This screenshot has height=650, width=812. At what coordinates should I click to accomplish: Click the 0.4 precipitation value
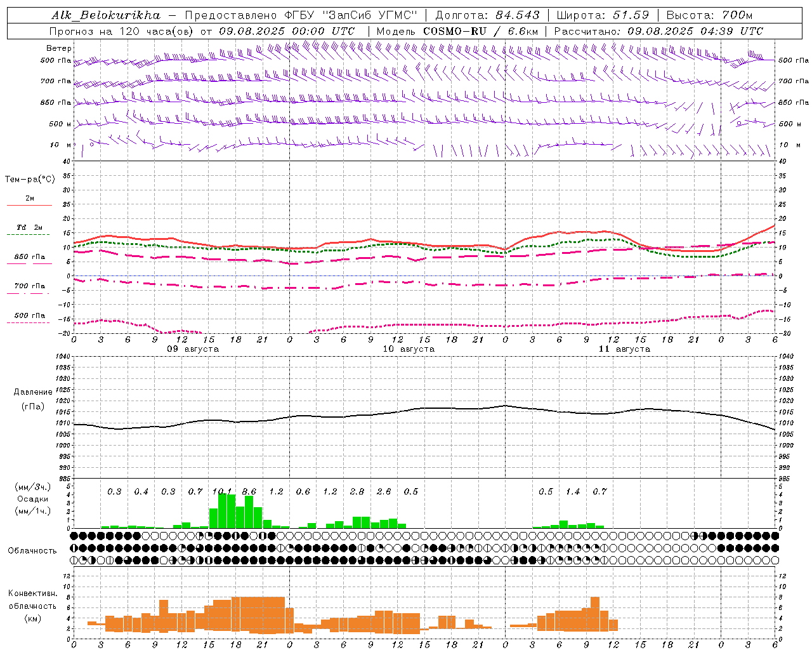click(x=141, y=492)
